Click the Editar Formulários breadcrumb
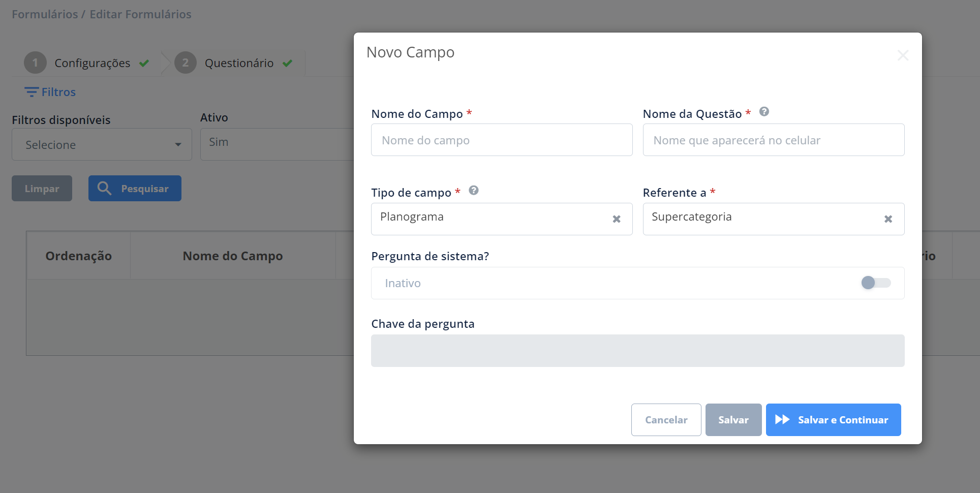 point(140,14)
